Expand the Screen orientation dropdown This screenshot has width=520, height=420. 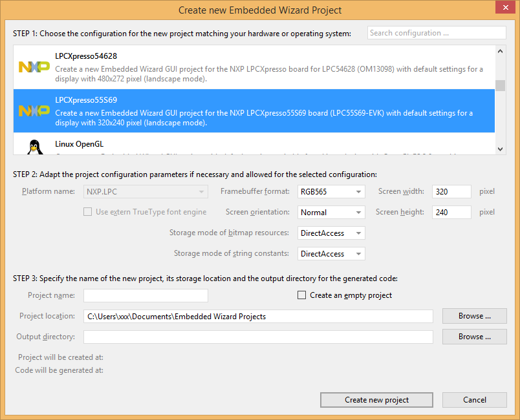click(331, 213)
